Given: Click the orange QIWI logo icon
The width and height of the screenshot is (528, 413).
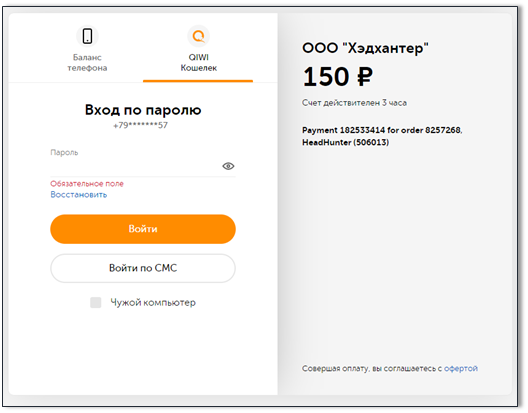Looking at the screenshot, I should click(x=198, y=36).
